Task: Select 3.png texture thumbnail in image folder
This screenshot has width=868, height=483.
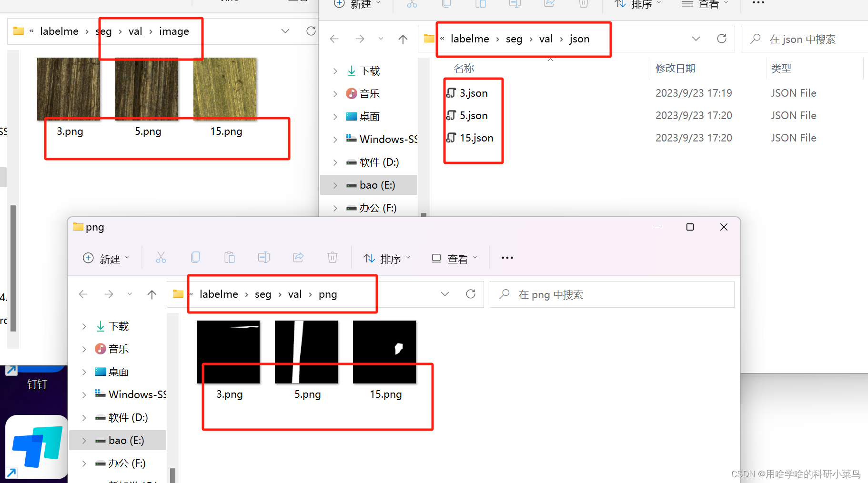Action: [x=69, y=89]
